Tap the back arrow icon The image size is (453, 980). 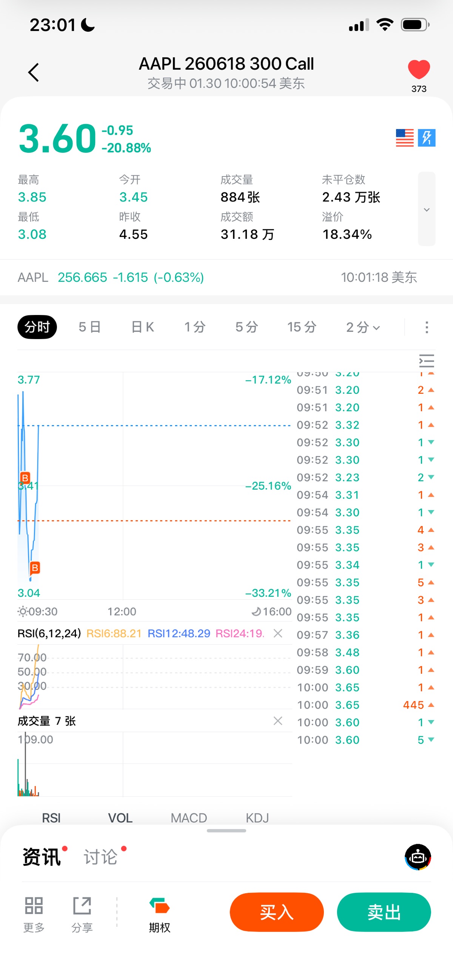coord(34,72)
